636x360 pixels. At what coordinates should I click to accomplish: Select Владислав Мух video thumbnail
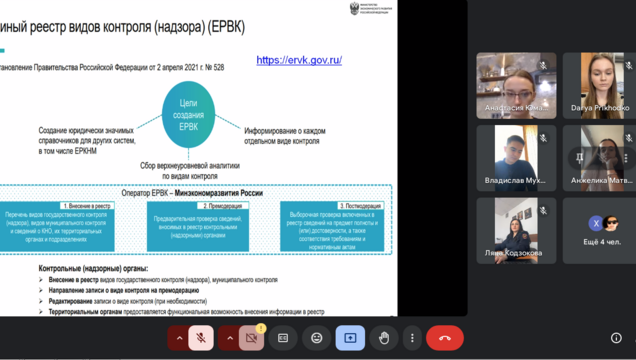516,158
